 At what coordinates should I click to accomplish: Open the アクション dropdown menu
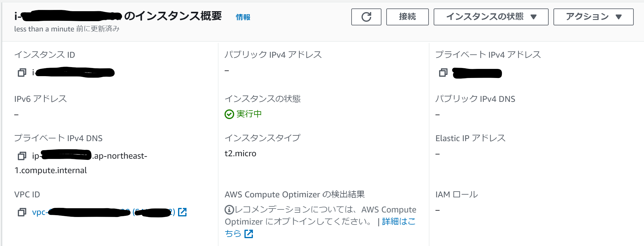[x=593, y=17]
